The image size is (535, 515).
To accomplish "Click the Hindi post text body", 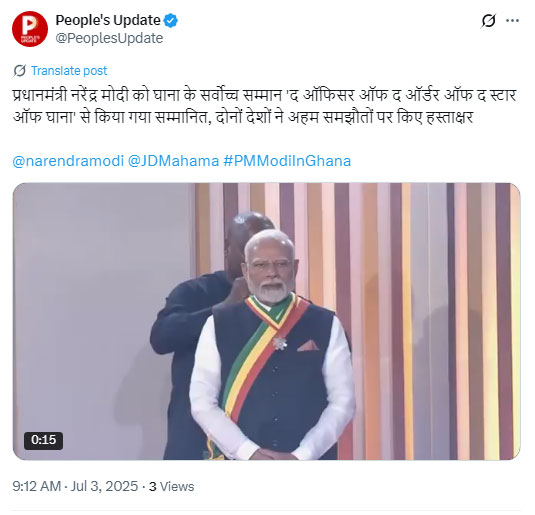I will tap(264, 106).
